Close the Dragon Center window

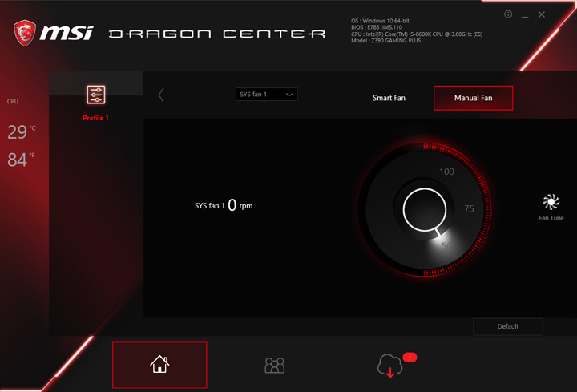click(541, 14)
